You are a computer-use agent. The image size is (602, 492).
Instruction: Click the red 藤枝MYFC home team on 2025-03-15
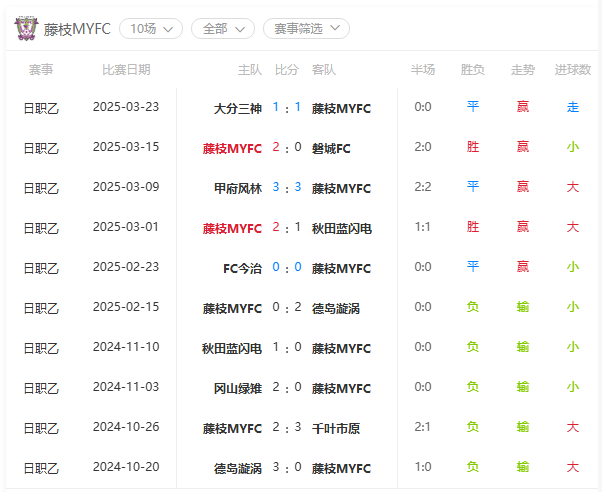pyautogui.click(x=232, y=149)
